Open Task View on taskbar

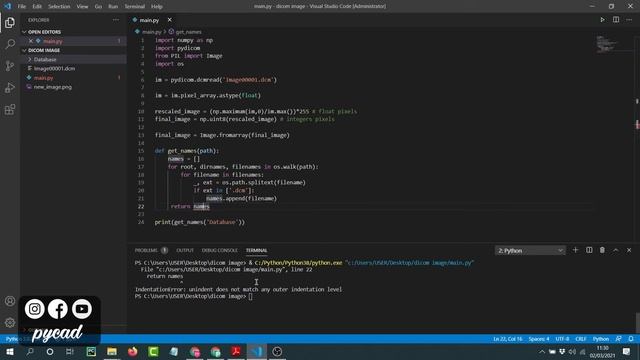[x=70, y=351]
